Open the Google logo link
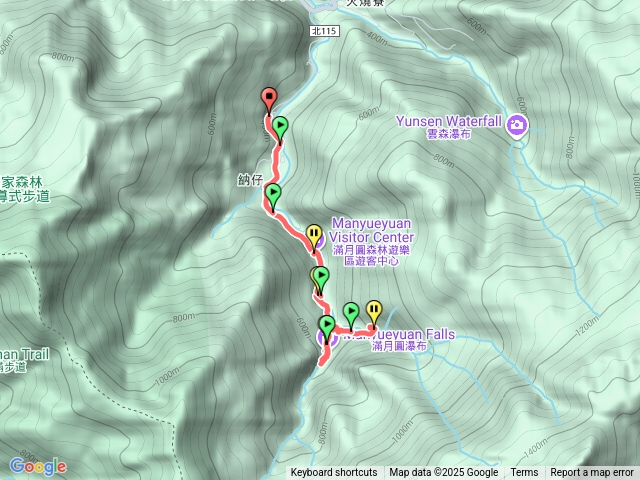Screen dimensions: 640x480 click(x=38, y=466)
